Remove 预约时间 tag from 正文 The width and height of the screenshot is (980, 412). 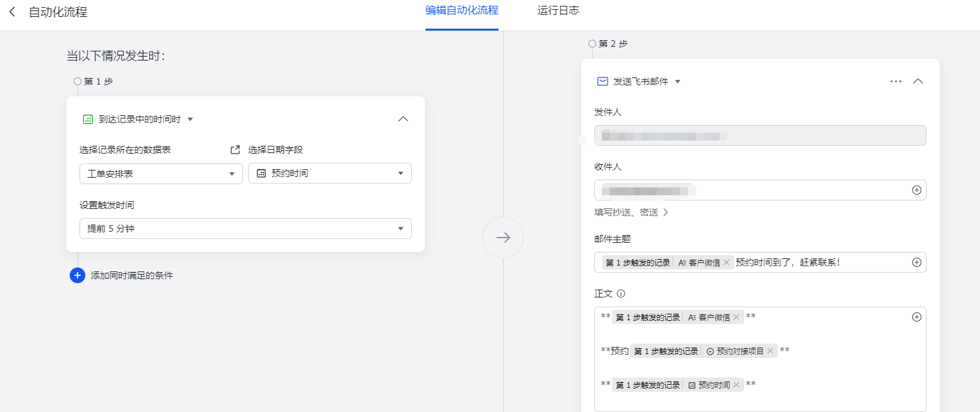(736, 385)
